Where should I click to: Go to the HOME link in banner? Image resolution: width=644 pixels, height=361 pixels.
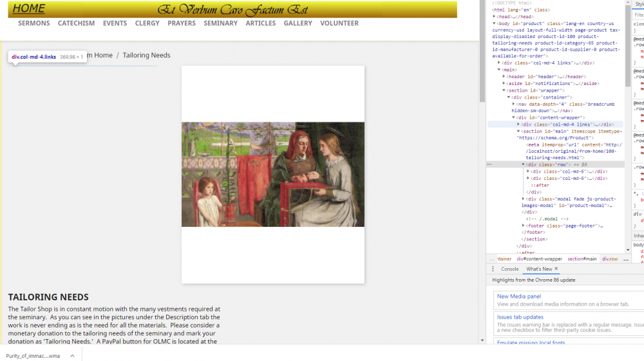(29, 8)
